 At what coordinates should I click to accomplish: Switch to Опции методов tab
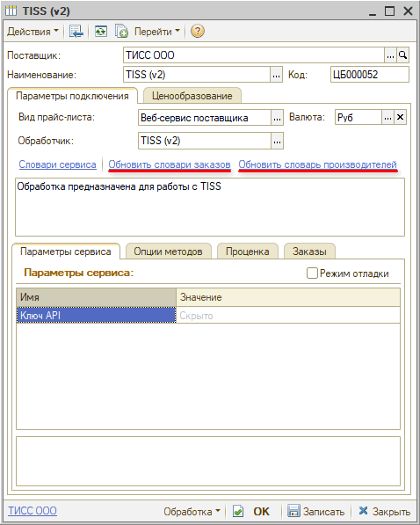click(x=169, y=252)
